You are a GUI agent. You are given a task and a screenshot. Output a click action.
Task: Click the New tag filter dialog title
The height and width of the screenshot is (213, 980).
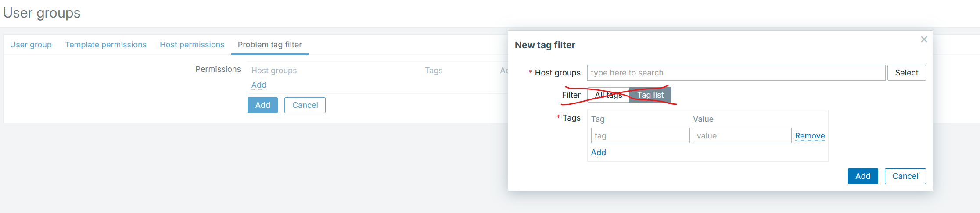tap(545, 45)
